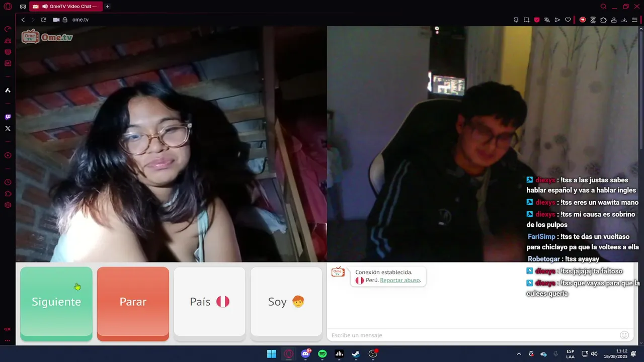644x362 pixels.
Task: Open sidebar extensions cube icon
Action: coord(8,194)
